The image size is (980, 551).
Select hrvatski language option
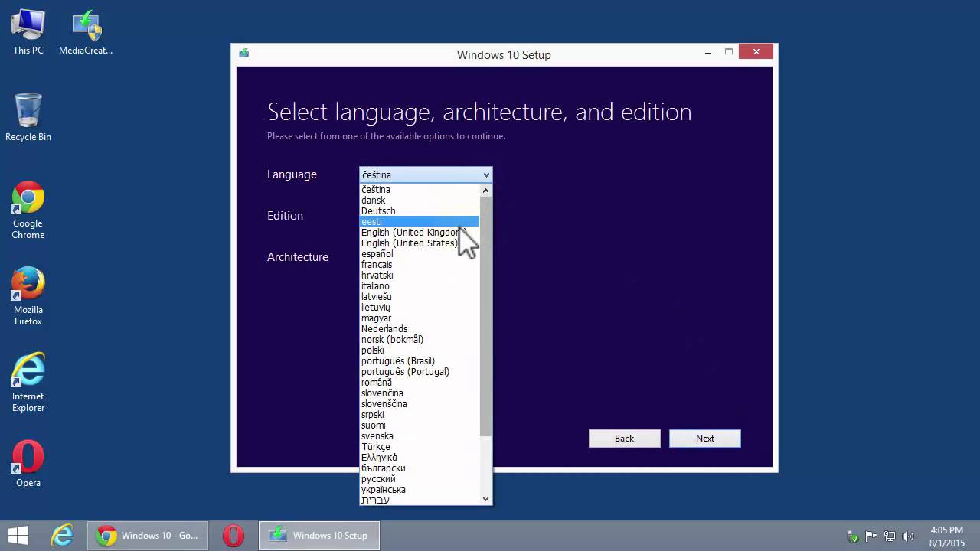420,275
